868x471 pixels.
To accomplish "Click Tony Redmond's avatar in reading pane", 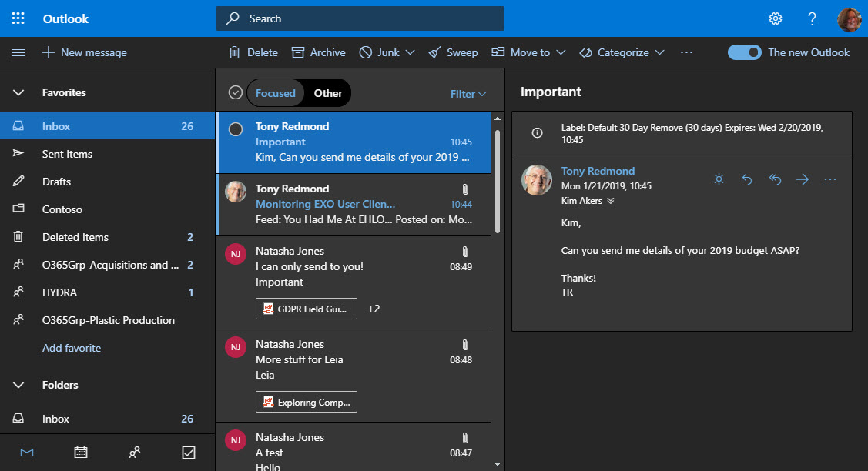I will (x=536, y=180).
